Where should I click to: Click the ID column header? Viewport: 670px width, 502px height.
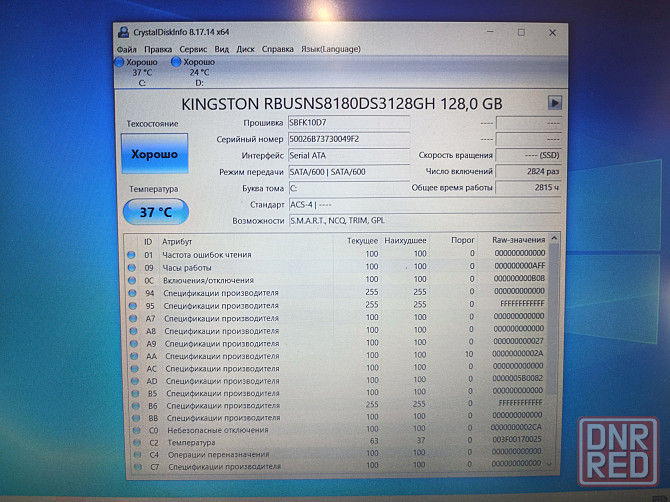(148, 242)
